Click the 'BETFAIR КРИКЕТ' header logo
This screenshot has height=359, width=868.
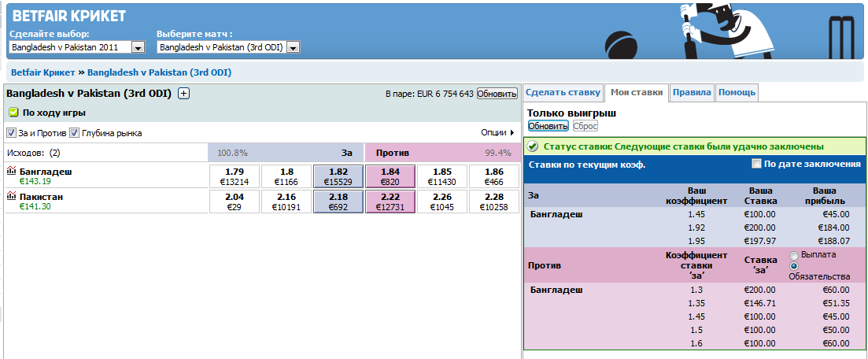(69, 16)
